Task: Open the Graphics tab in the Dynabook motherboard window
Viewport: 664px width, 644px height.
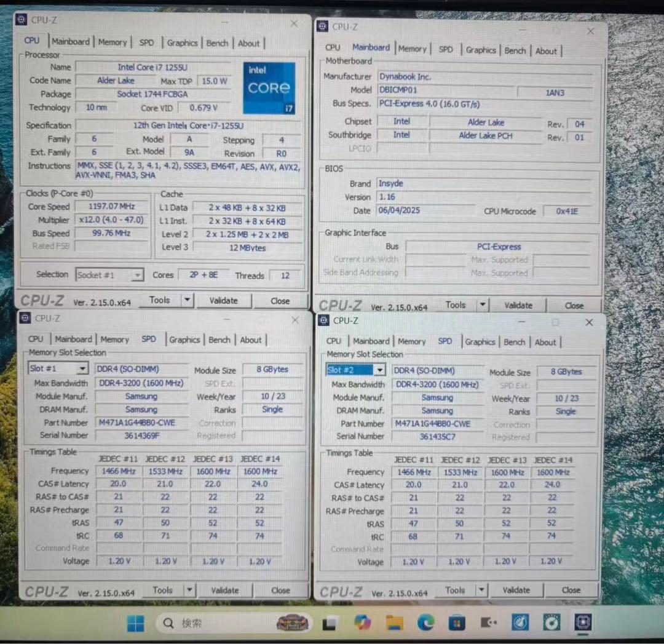Action: click(481, 50)
